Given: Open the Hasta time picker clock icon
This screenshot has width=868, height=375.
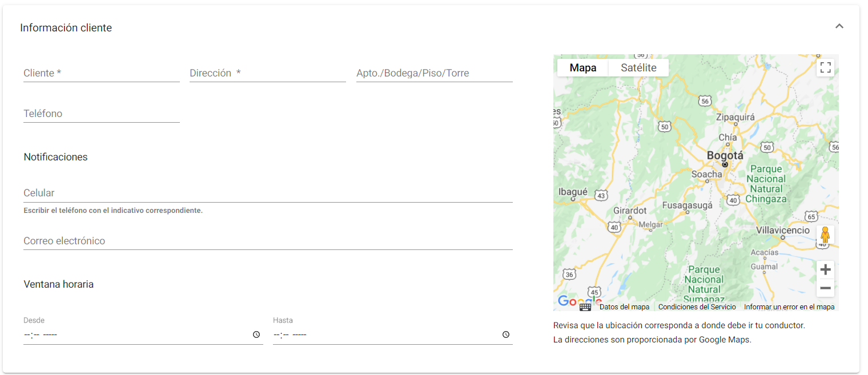Looking at the screenshot, I should point(505,335).
